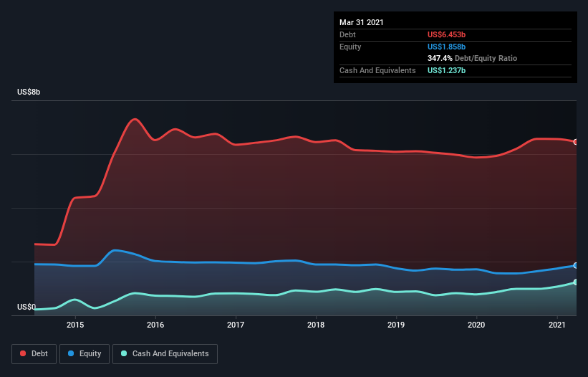The width and height of the screenshot is (588, 377).
Task: Select the 2021 x-axis label
Action: coord(557,325)
